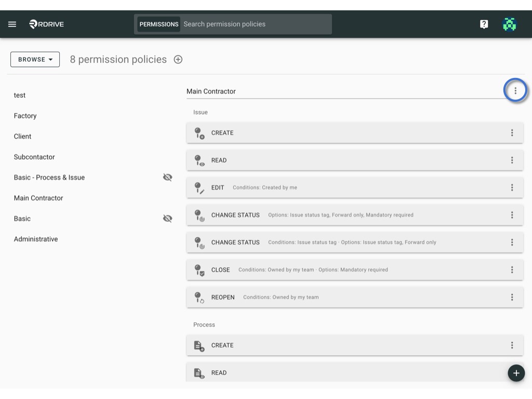
Task: Focus the Search permission policies field
Action: 256,24
